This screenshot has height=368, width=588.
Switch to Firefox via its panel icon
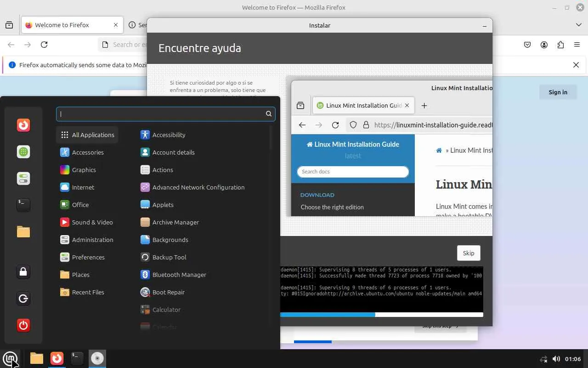(x=57, y=358)
